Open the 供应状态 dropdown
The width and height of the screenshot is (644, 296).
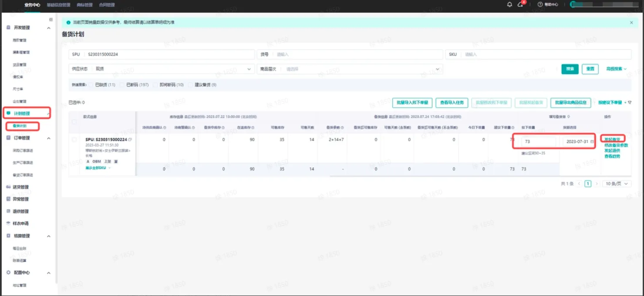(x=162, y=69)
